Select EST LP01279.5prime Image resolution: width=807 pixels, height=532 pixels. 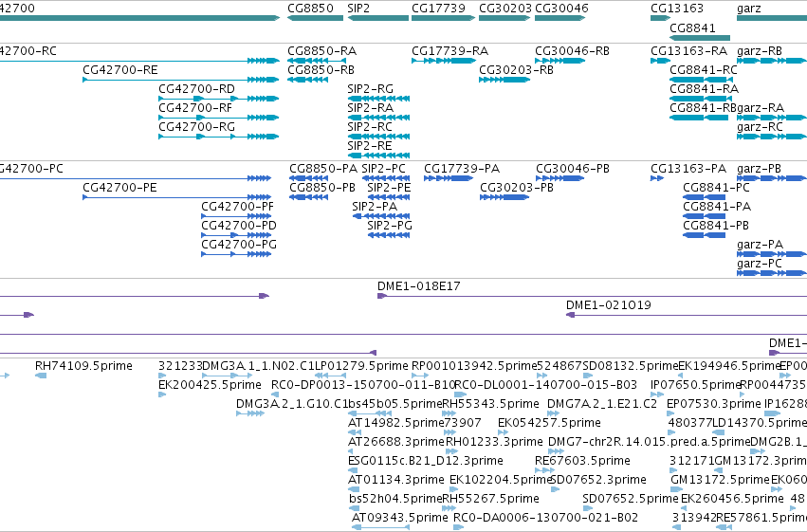click(330, 376)
